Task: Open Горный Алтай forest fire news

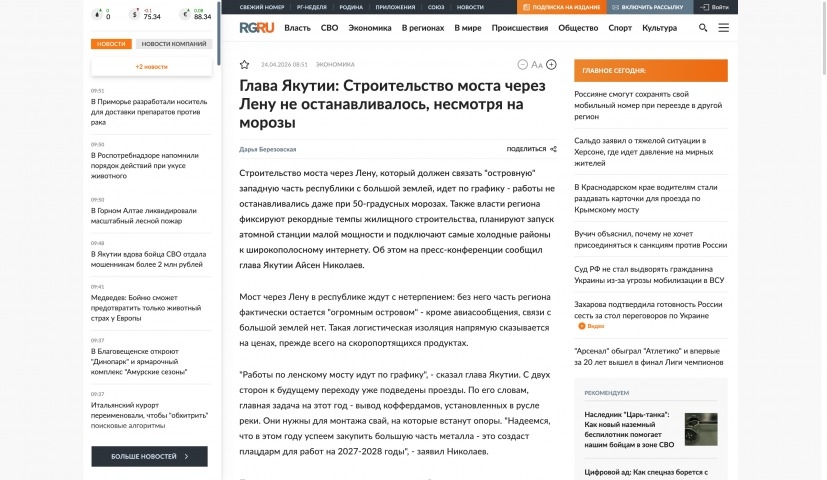Action: pos(143,216)
